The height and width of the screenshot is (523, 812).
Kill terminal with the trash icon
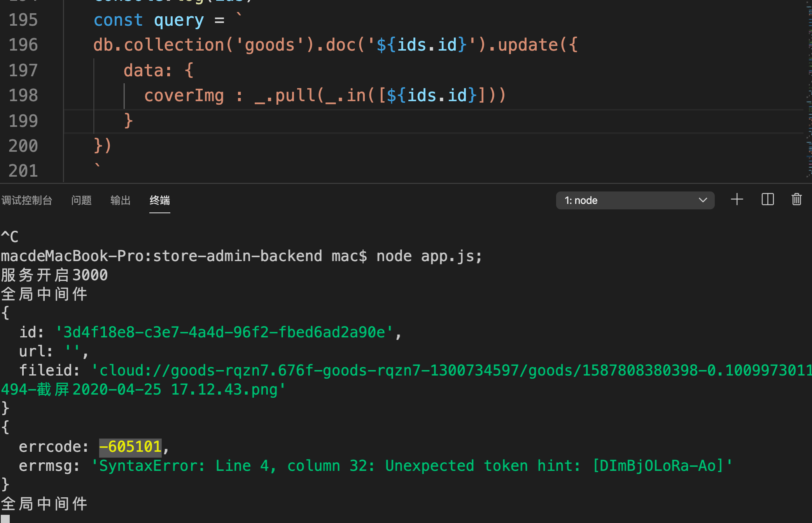pyautogui.click(x=796, y=200)
